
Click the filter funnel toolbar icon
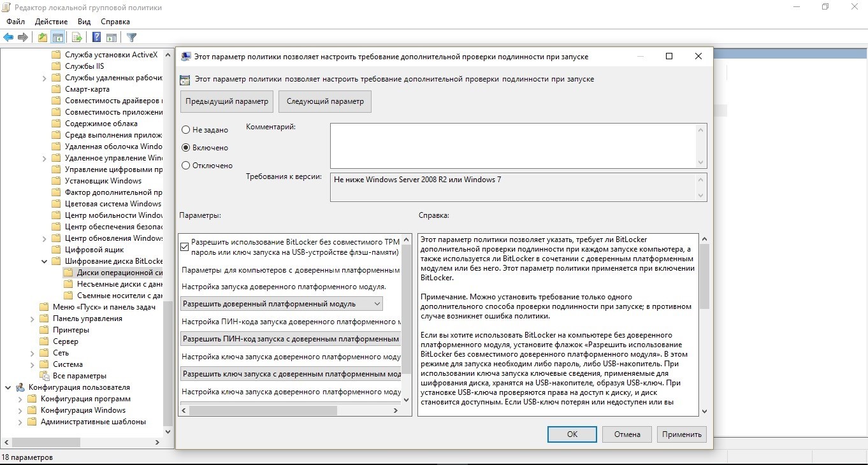coord(131,37)
